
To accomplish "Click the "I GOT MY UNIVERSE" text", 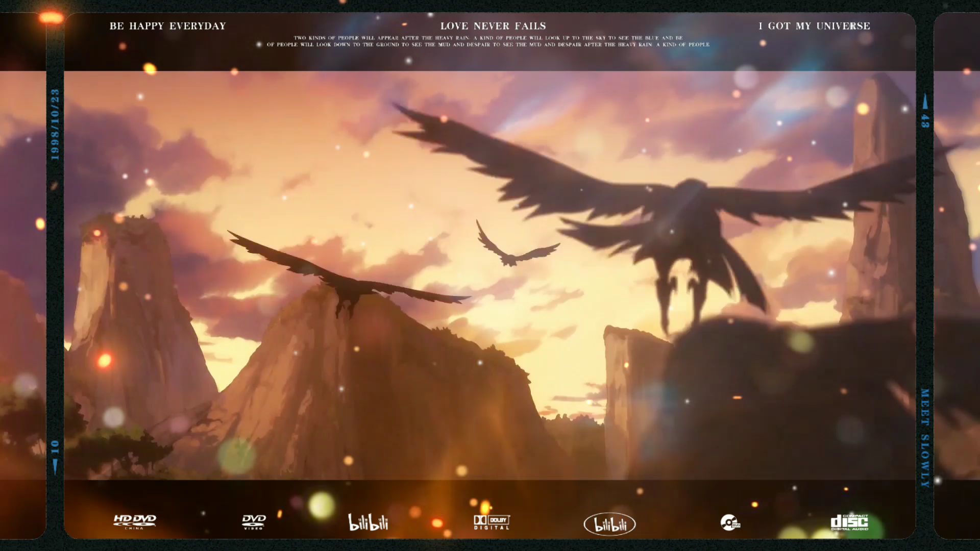I will (814, 26).
